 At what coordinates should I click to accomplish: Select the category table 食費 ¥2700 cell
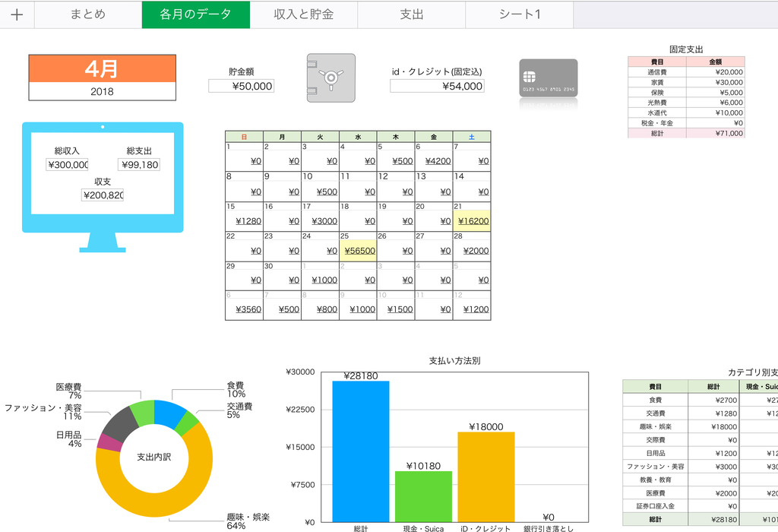pyautogui.click(x=713, y=400)
